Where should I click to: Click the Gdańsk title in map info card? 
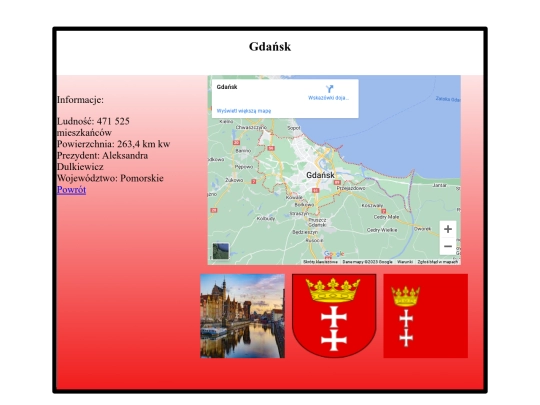(x=227, y=87)
